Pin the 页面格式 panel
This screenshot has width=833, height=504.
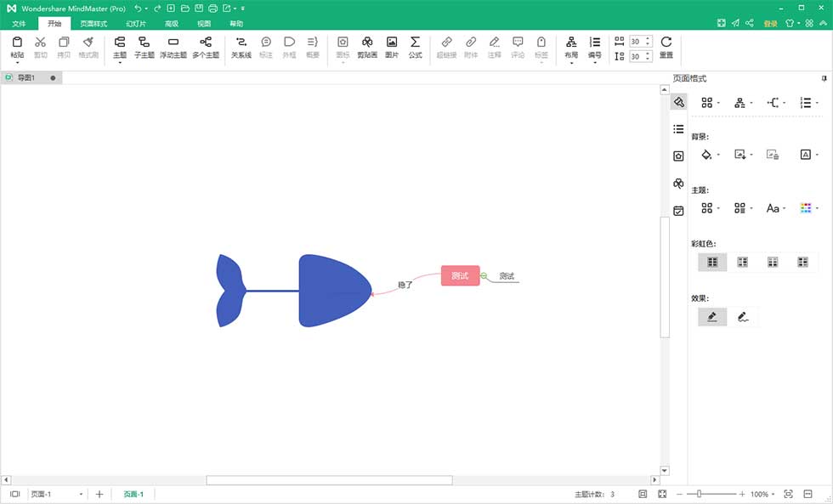[x=824, y=78]
